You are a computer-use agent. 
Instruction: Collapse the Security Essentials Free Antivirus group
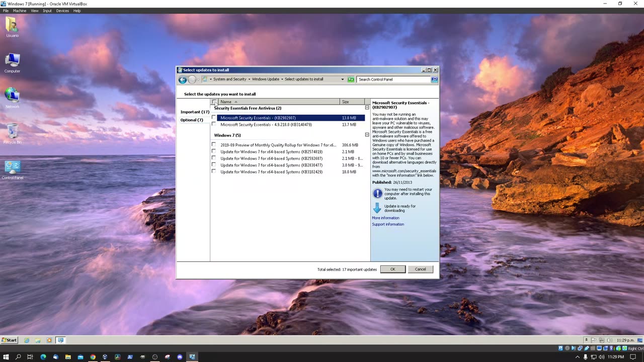[367, 108]
